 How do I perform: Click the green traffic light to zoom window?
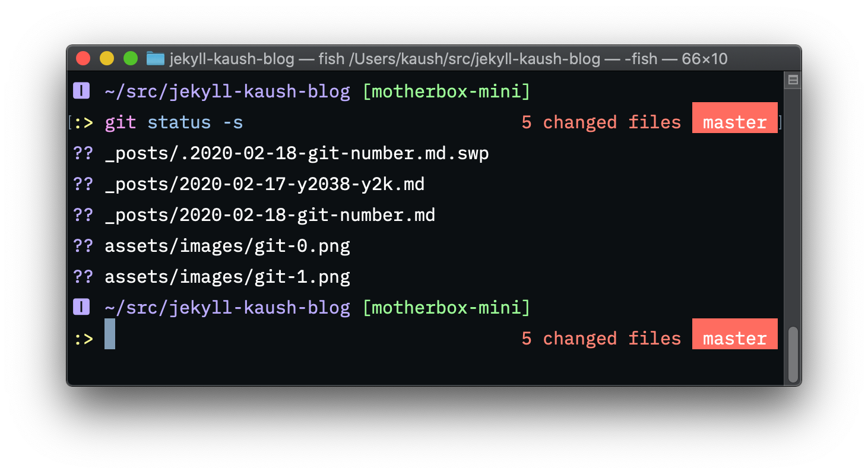point(130,59)
